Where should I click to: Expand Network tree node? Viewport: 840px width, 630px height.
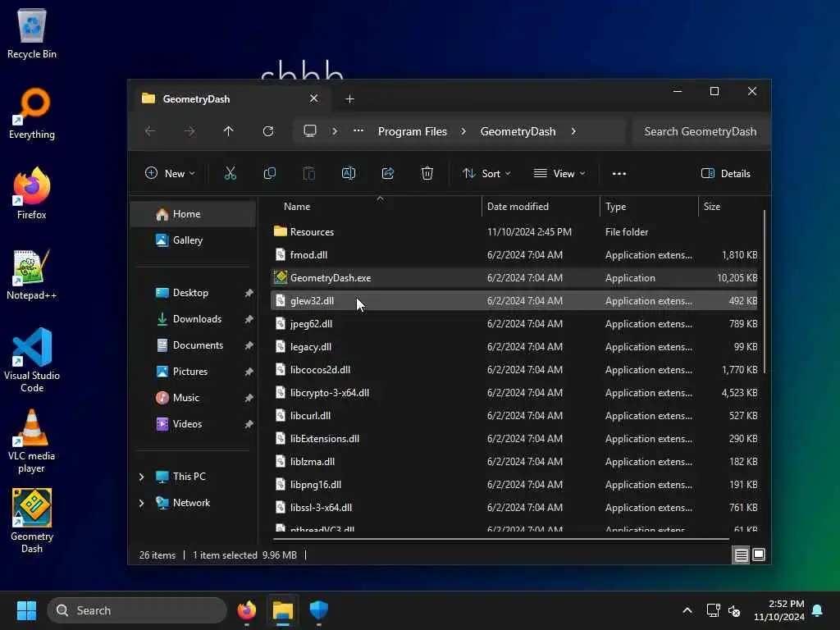click(141, 503)
